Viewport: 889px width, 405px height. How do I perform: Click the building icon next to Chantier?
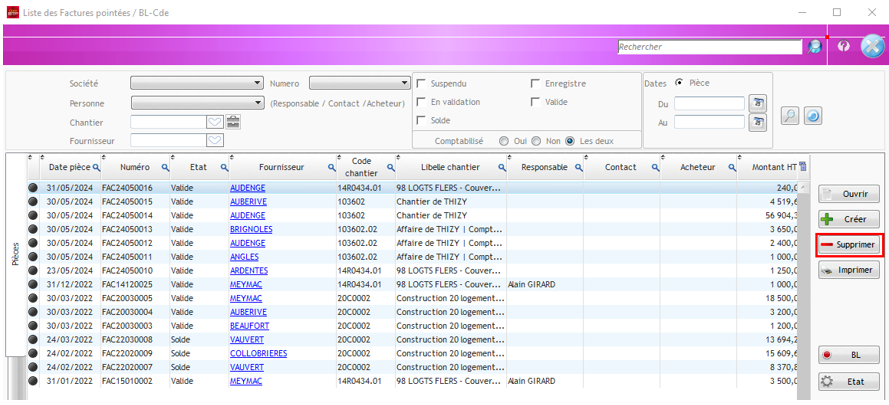tap(233, 122)
